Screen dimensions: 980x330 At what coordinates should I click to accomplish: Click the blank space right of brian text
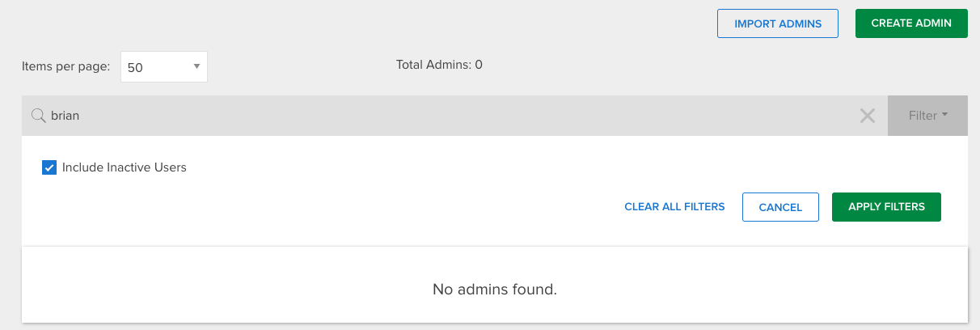(469, 116)
